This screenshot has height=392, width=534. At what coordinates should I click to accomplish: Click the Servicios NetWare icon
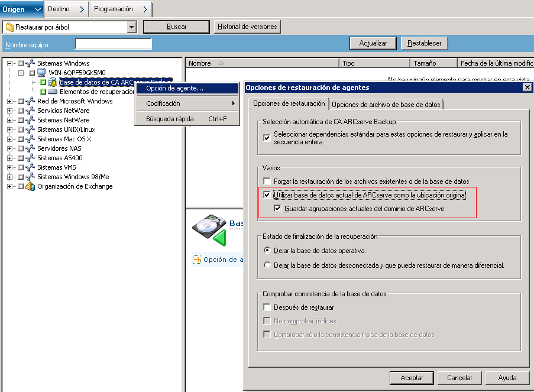tap(30, 111)
